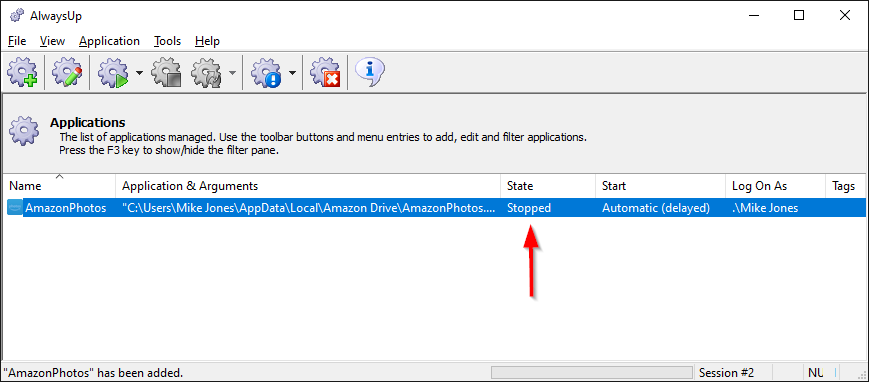The image size is (869, 382).
Task: Open the Help menu
Action: pyautogui.click(x=207, y=41)
